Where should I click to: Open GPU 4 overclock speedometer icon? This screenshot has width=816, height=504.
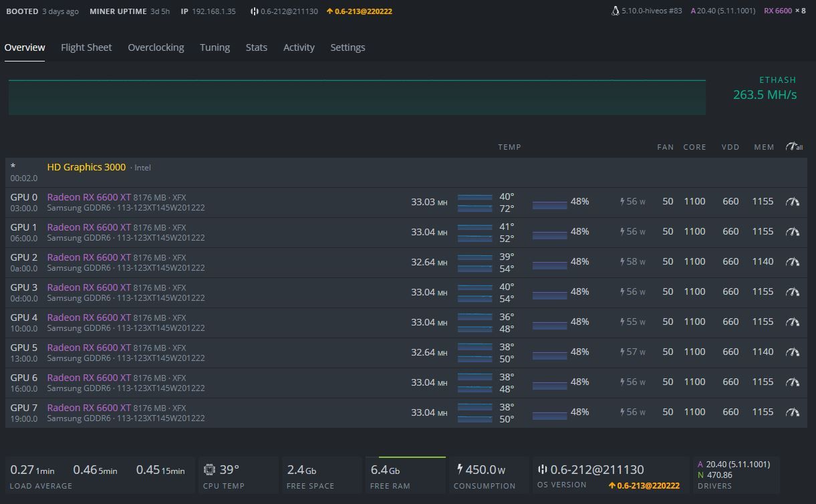point(793,322)
